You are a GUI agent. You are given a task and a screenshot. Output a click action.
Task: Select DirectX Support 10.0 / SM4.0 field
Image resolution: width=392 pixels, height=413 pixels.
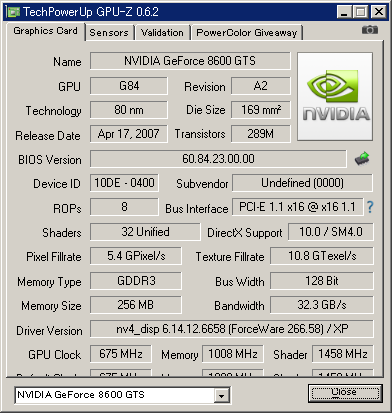(331, 232)
